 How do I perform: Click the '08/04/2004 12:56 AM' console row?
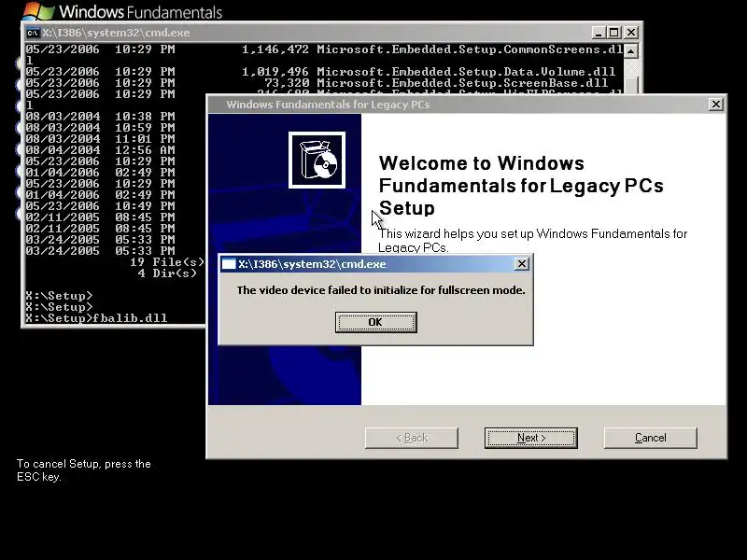101,150
